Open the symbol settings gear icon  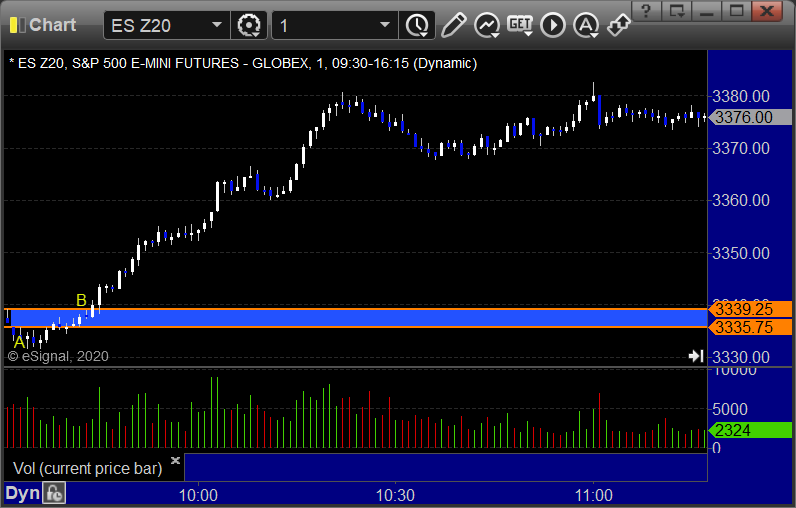tap(249, 25)
